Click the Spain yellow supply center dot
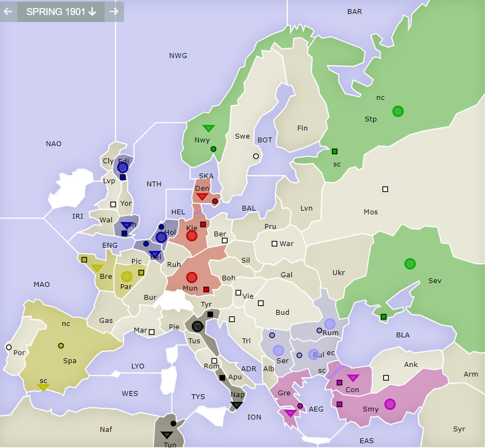This screenshot has width=485, height=448. click(61, 345)
